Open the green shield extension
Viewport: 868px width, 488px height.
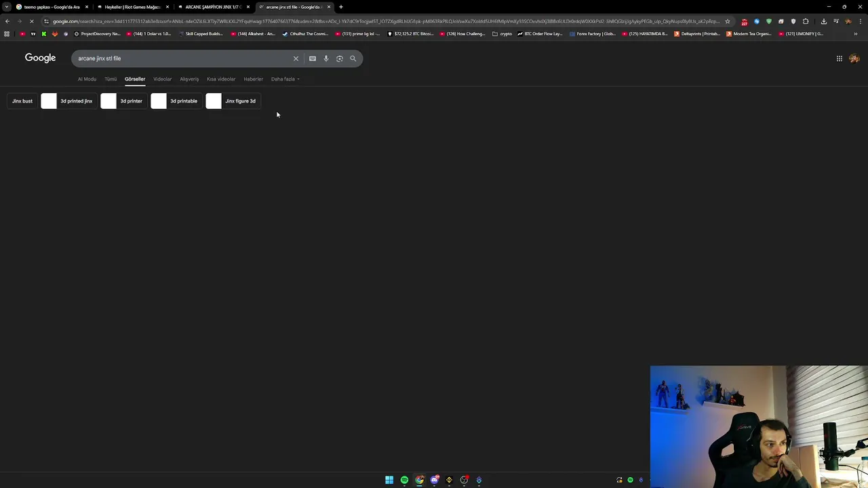click(x=769, y=21)
